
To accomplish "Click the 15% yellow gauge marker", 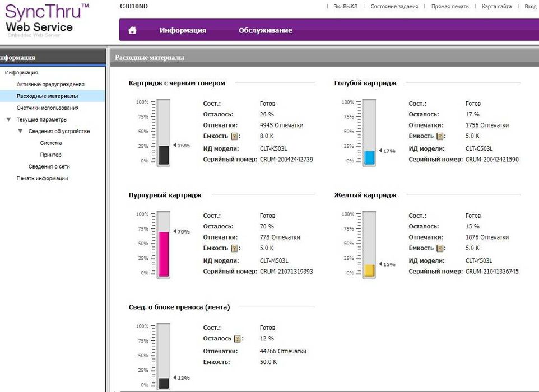I will pos(387,264).
